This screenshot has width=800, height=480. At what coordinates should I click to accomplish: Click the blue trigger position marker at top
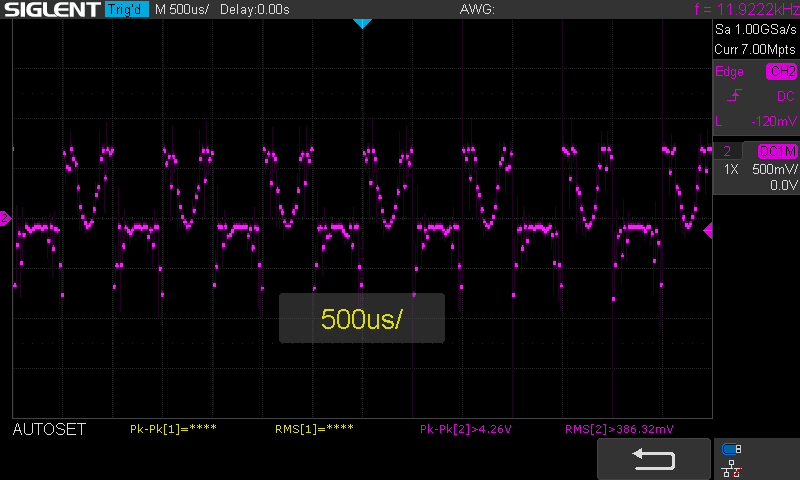362,23
